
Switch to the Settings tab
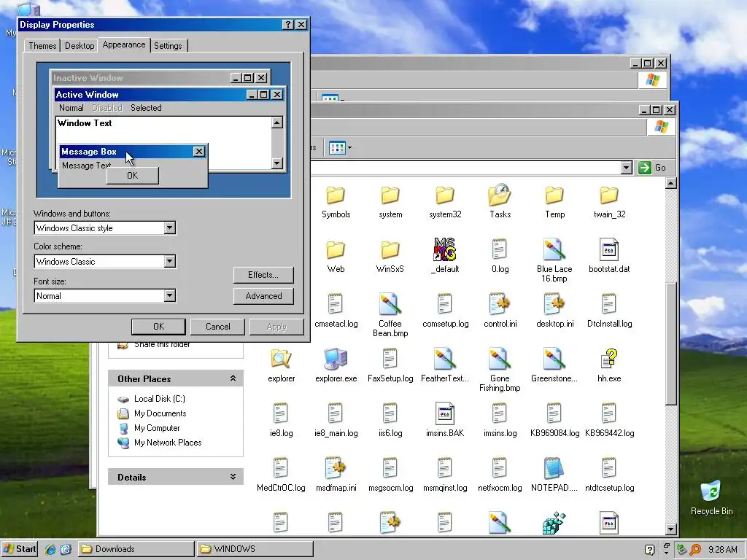coord(168,46)
